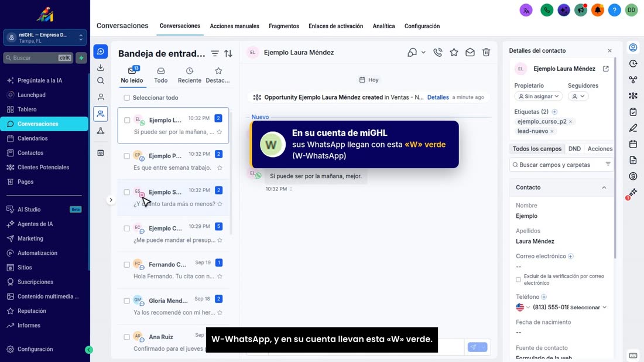Open Configuración at sidebar bottom
This screenshot has width=644, height=362.
tap(35, 349)
